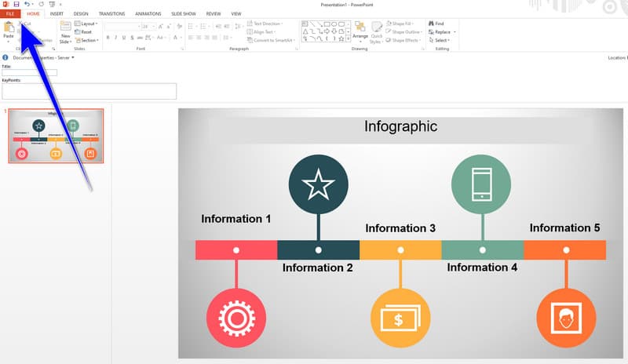This screenshot has width=628, height=364.
Task: Clear all text formatting
Action: tap(180, 27)
